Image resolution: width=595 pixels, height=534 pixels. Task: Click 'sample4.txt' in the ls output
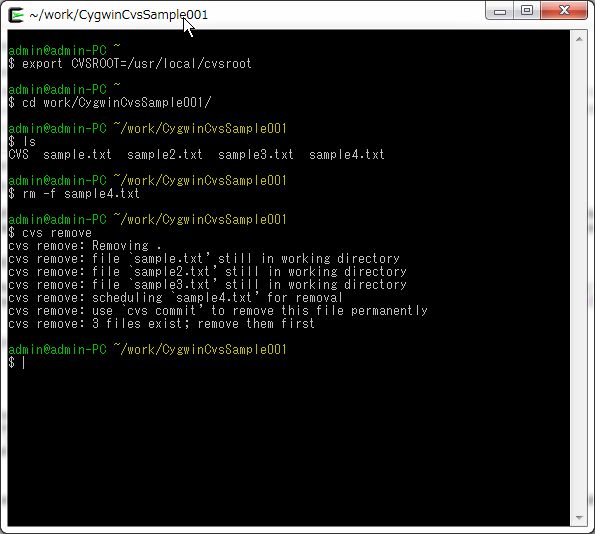[x=347, y=154]
